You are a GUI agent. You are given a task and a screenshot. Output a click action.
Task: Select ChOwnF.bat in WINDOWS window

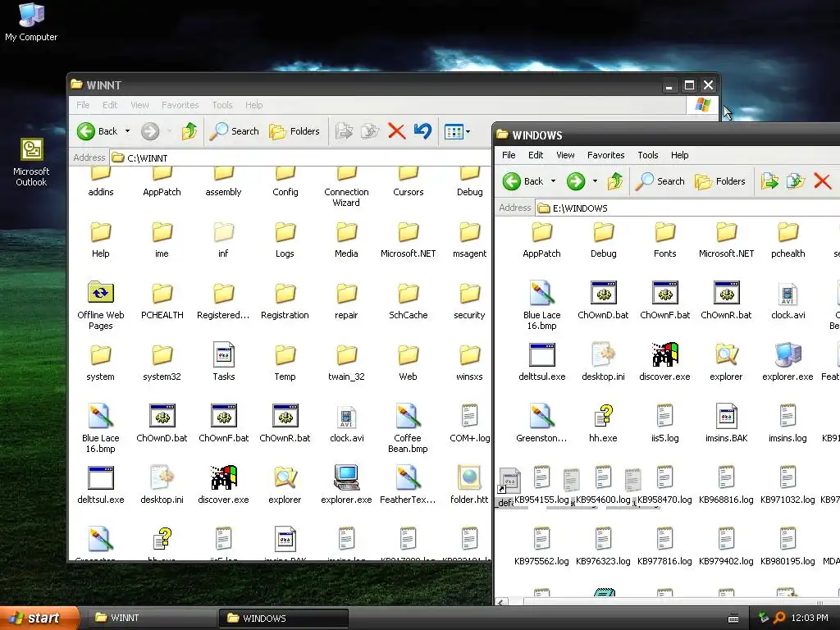[x=664, y=300]
